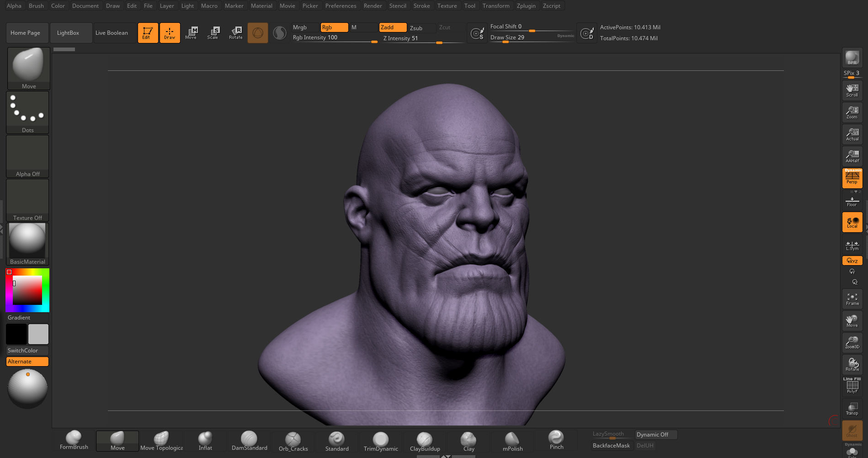Open the Texture Off picker

click(27, 200)
